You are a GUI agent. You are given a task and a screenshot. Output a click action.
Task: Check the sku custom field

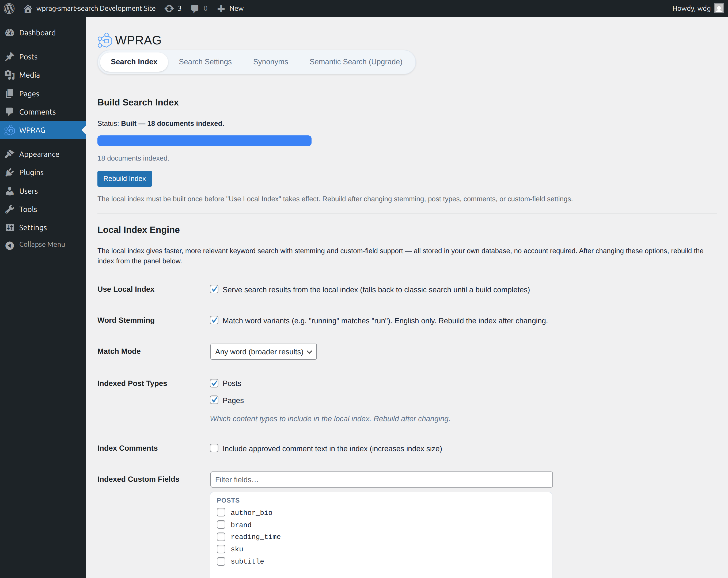221,549
